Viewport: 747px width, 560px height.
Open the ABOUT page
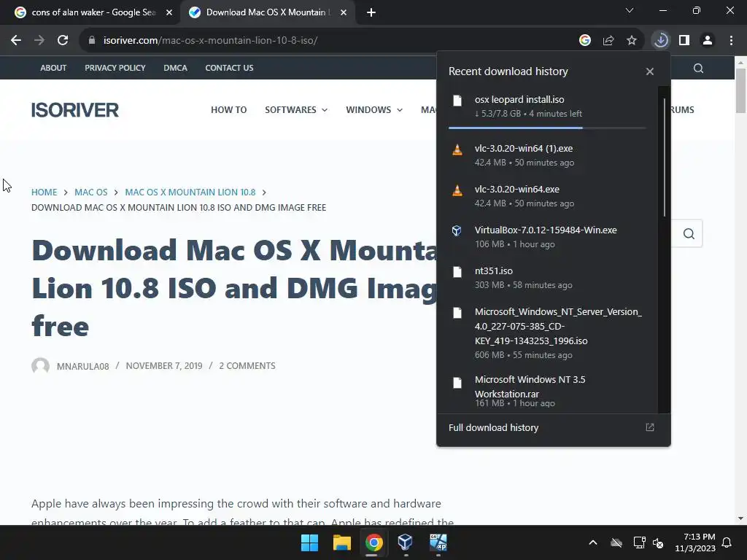pyautogui.click(x=53, y=68)
